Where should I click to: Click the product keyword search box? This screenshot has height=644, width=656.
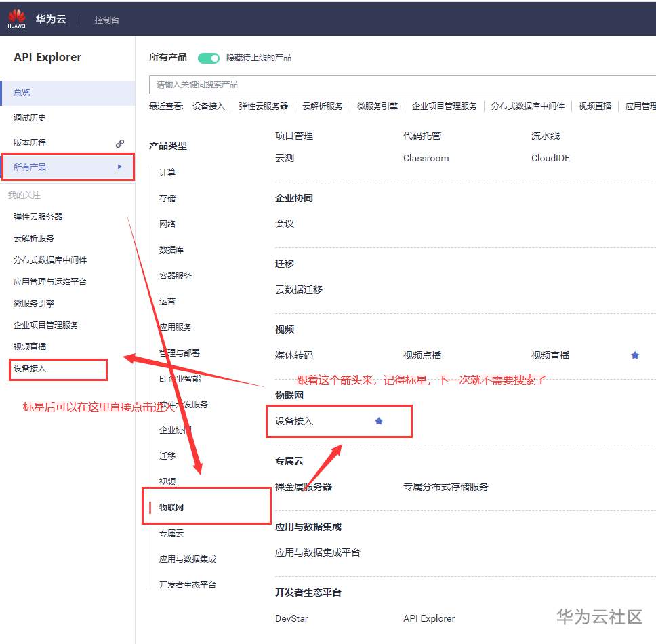click(403, 85)
